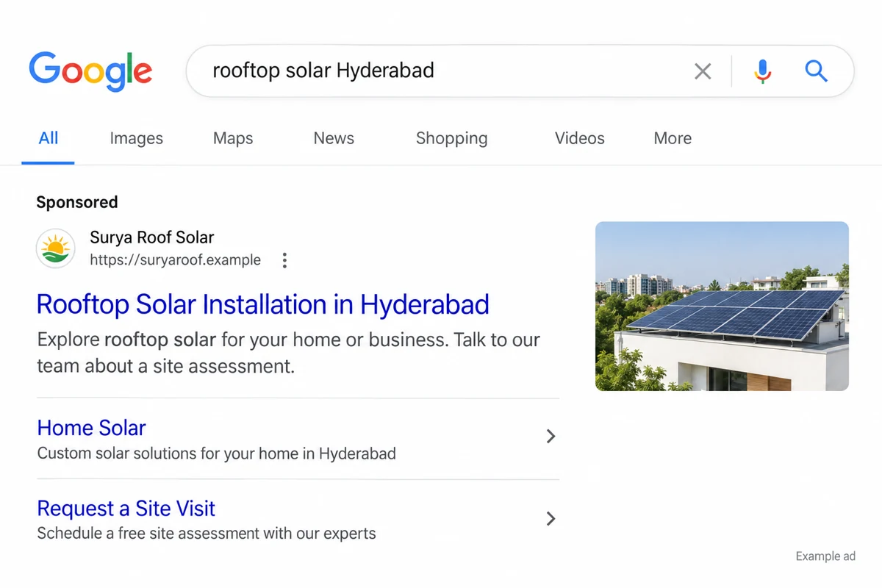Click the chevron beside Request a Site Visit

tap(551, 519)
